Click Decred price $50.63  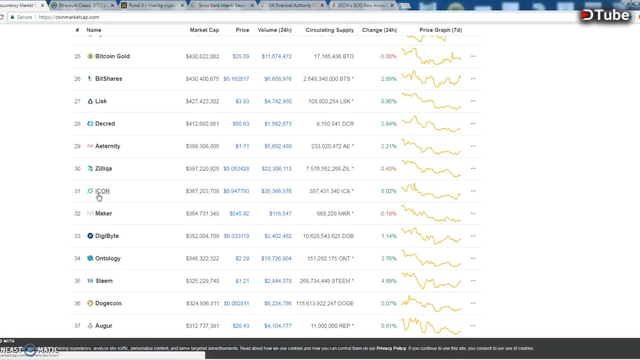click(x=241, y=124)
